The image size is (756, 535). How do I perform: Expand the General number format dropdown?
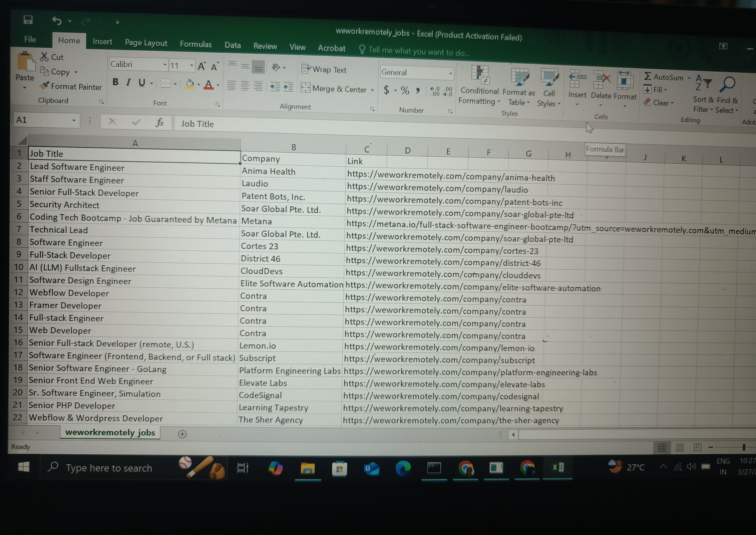tap(450, 73)
